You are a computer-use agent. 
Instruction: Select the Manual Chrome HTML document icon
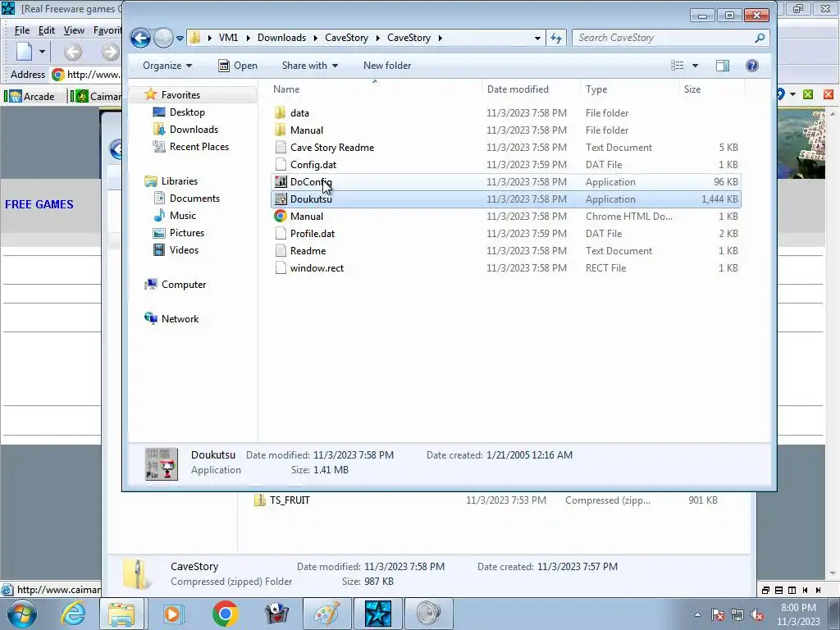281,216
